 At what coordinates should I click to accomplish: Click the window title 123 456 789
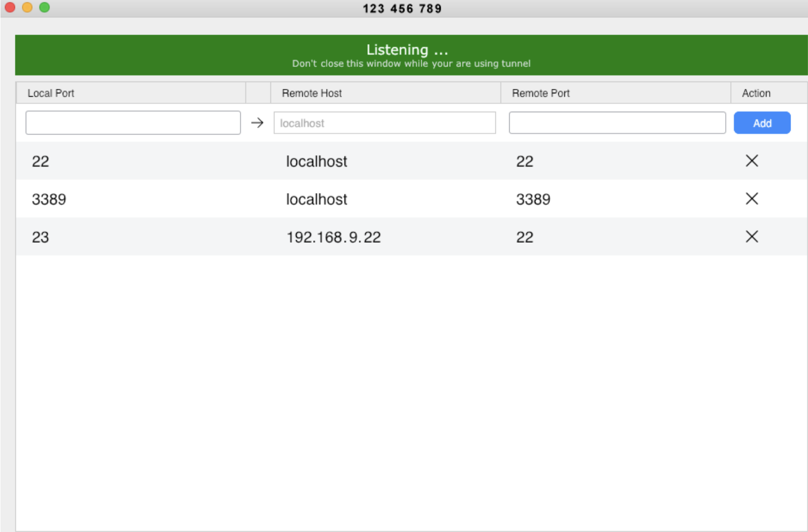click(x=402, y=8)
